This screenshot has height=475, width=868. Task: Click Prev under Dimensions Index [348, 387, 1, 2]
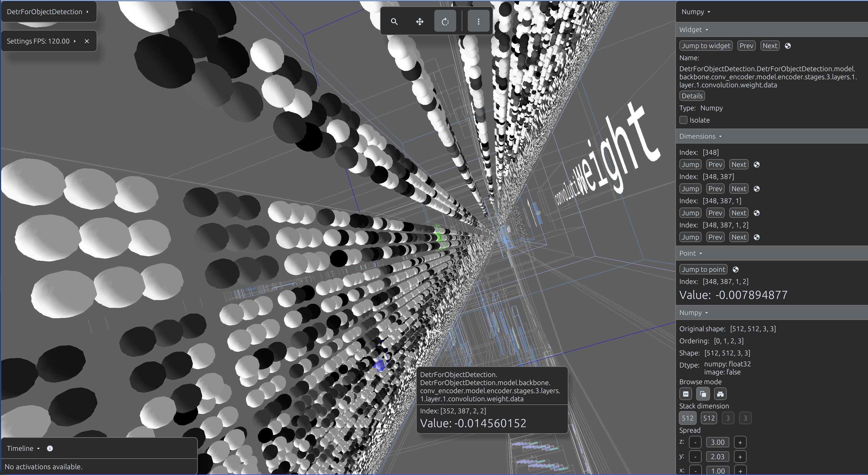coord(715,237)
